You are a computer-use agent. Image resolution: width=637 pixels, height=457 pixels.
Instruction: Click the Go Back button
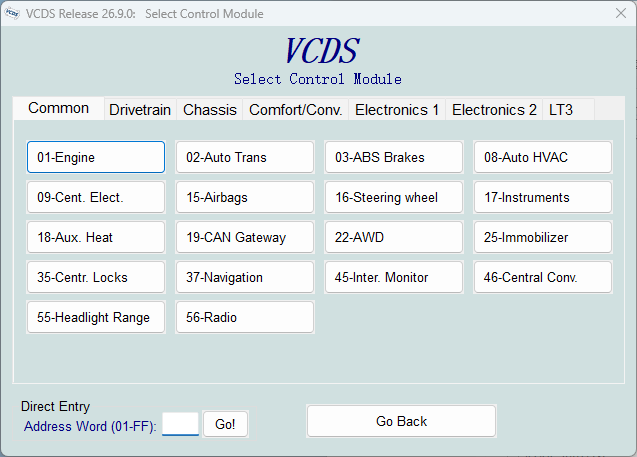(x=401, y=421)
